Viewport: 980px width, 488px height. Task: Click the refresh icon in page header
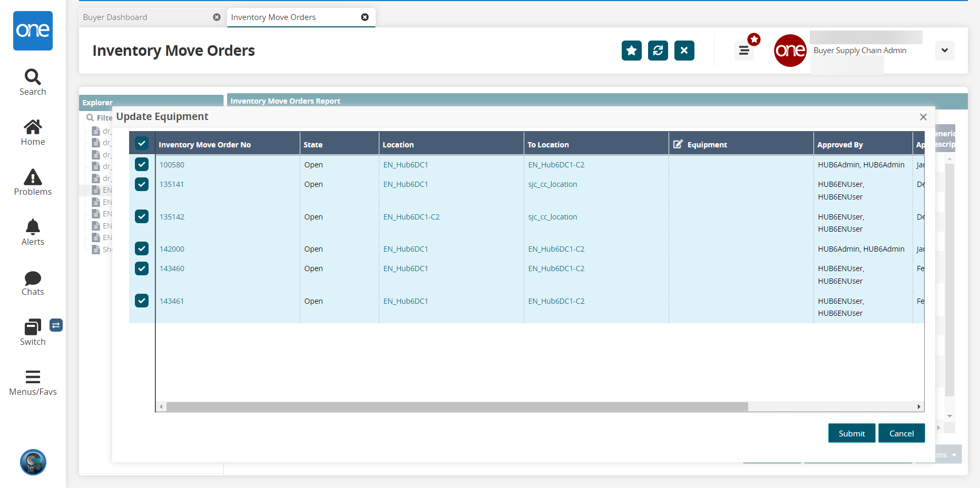click(658, 51)
